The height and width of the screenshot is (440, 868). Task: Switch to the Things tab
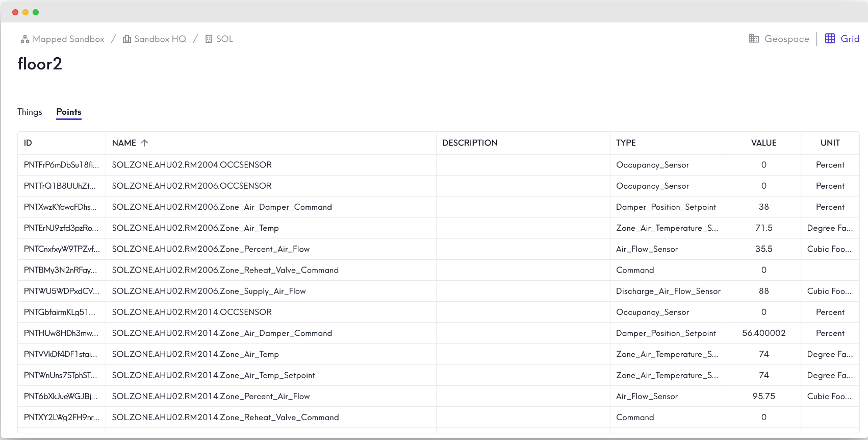[x=30, y=112]
